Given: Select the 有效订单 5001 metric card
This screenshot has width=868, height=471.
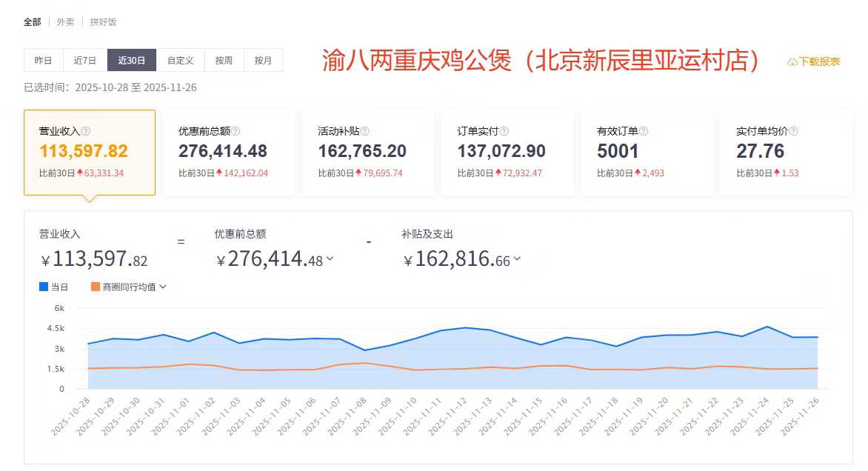Looking at the screenshot, I should click(x=647, y=153).
